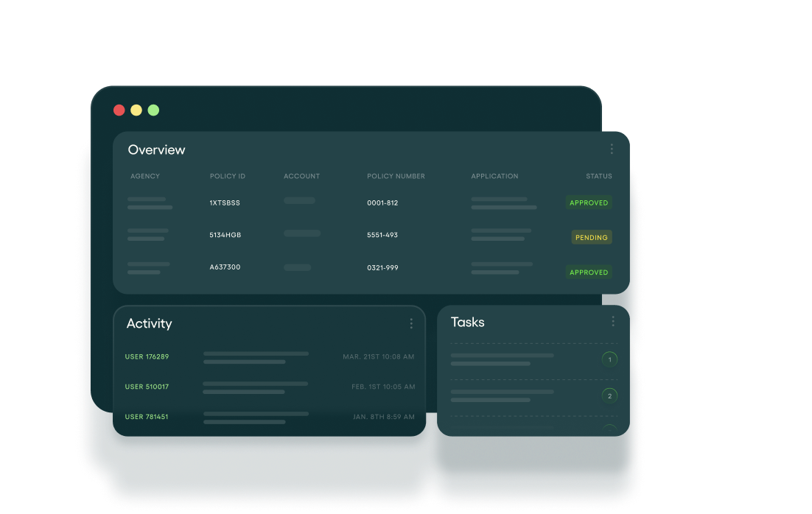
Task: Sort by the AGENCY column header
Action: point(145,176)
